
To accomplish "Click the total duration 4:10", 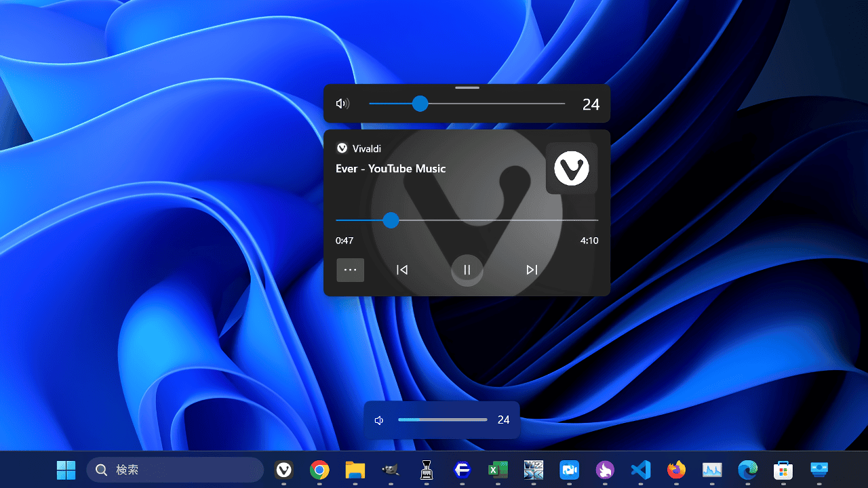I will (x=589, y=241).
